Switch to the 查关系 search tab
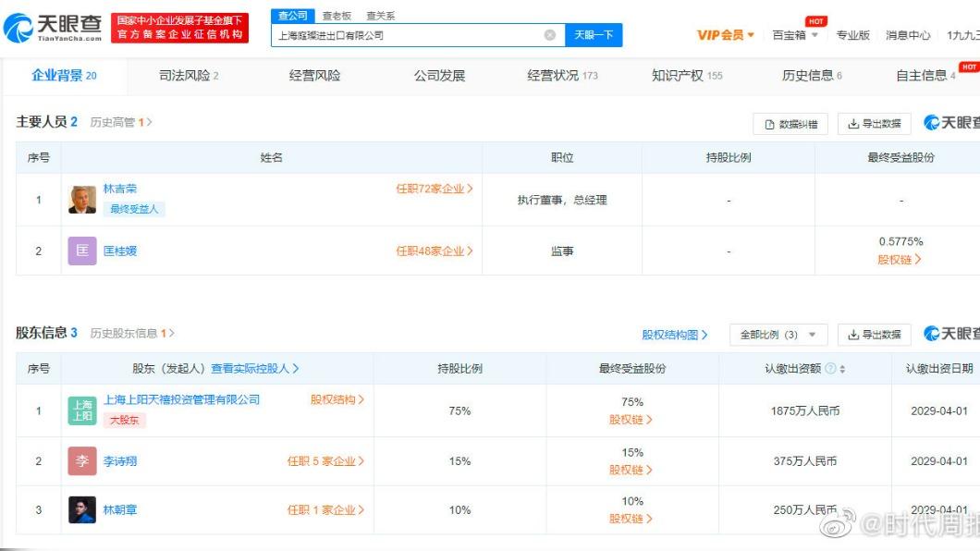 [381, 16]
